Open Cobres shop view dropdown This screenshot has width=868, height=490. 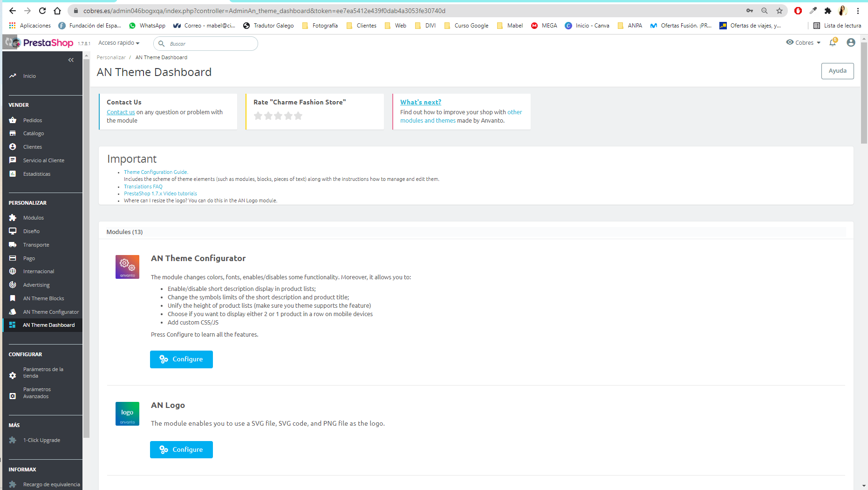pos(804,42)
